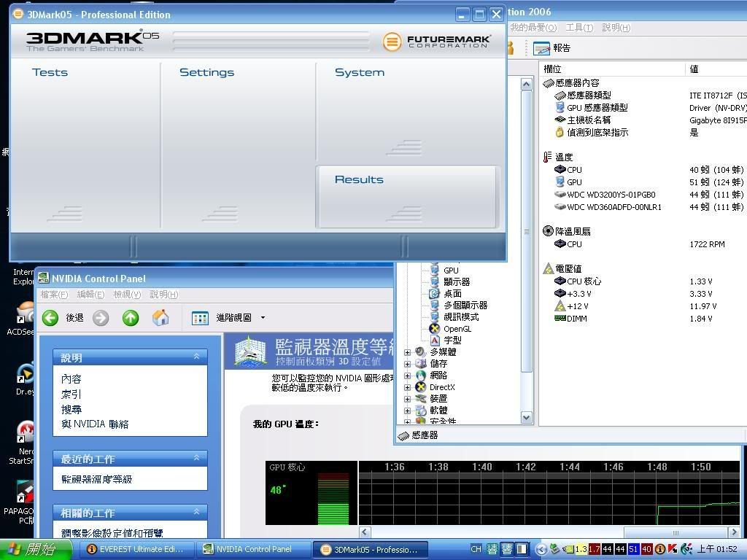The width and height of the screenshot is (747, 560).
Task: Open the 檔案(F) menu in NVIDIA panel
Action: point(54,295)
